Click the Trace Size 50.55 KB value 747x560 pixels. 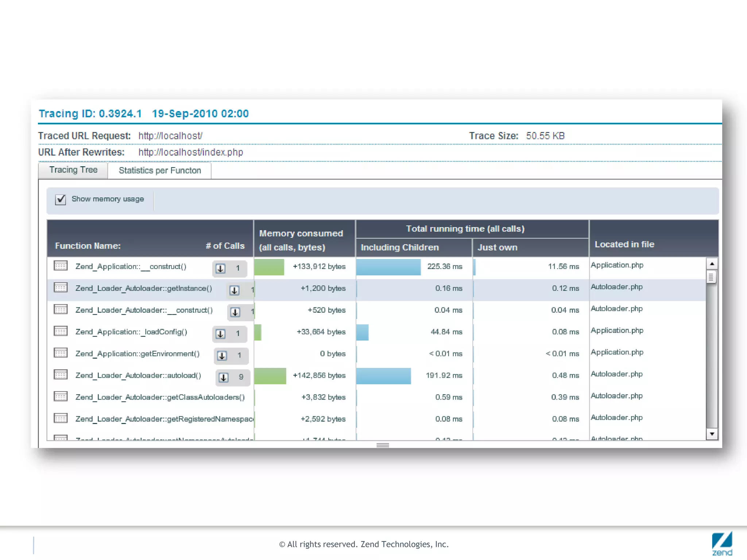click(x=545, y=136)
